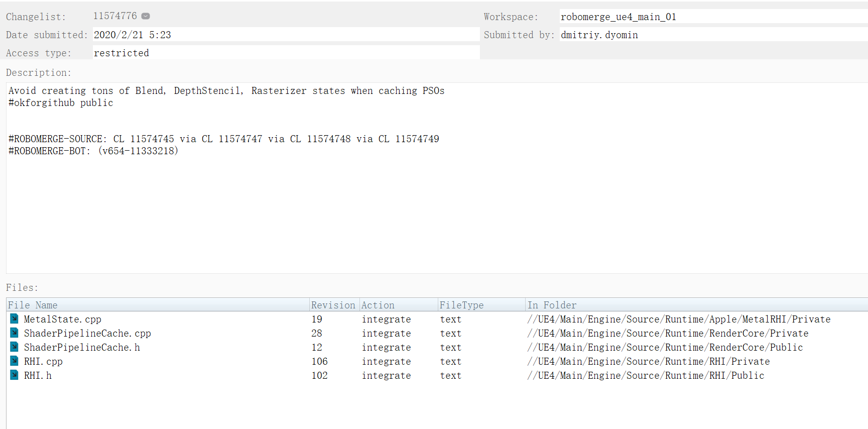Screen dimensions: 868x429
Task: Click the Submitted by field dmitriy.dyomin
Action: [713, 35]
